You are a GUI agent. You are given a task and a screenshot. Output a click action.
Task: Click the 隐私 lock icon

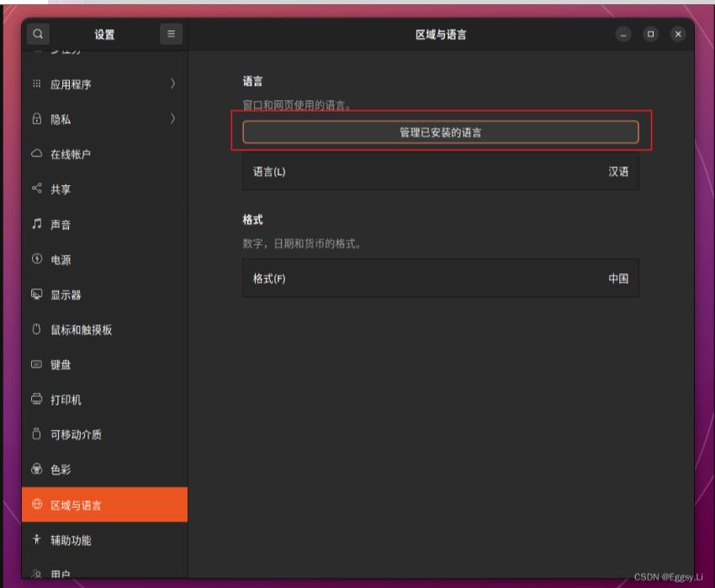[x=36, y=119]
